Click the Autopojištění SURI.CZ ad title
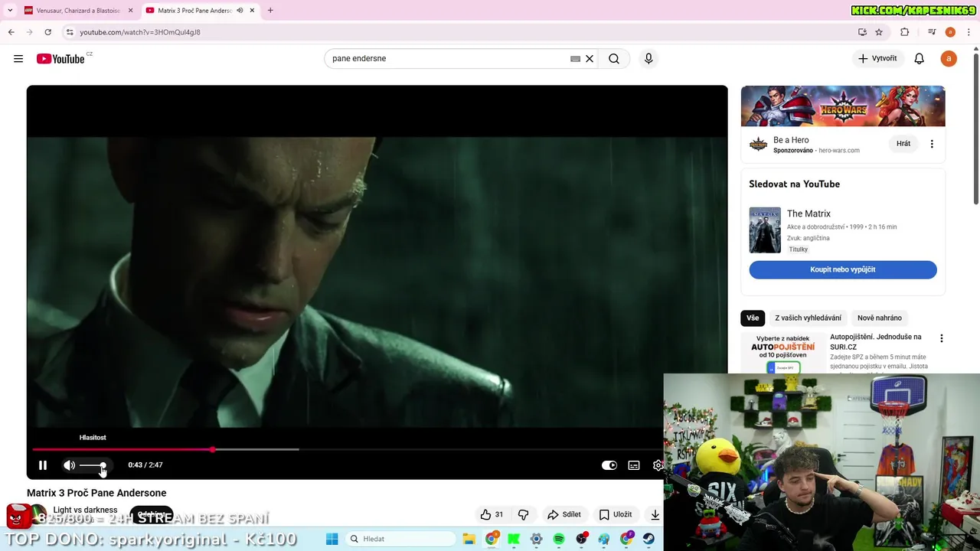 click(876, 342)
